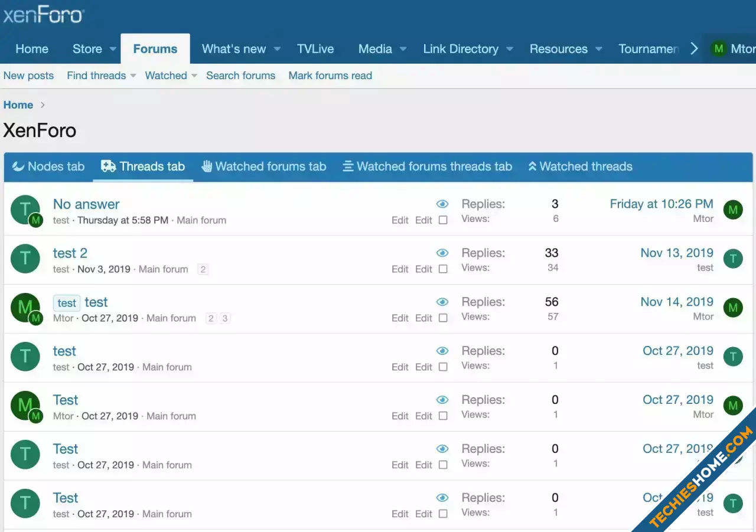Select the Forums navigation tab

tap(155, 49)
